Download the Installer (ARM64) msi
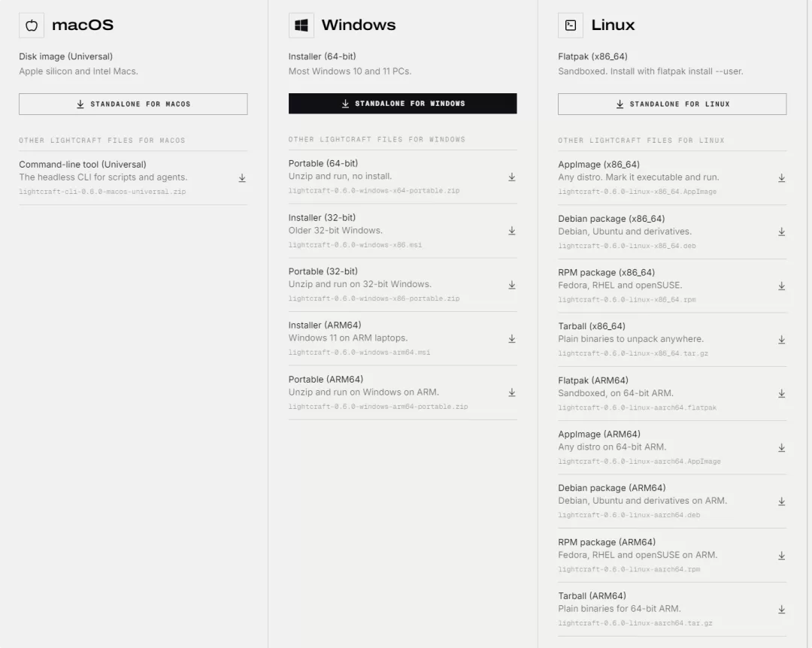 (x=512, y=339)
